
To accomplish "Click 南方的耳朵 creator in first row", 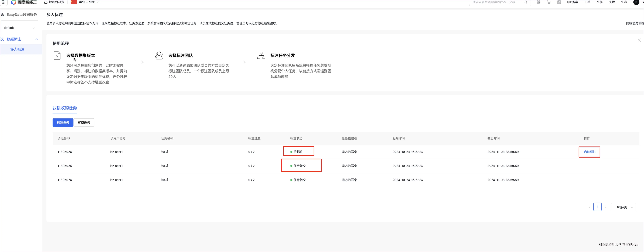I will [x=349, y=152].
